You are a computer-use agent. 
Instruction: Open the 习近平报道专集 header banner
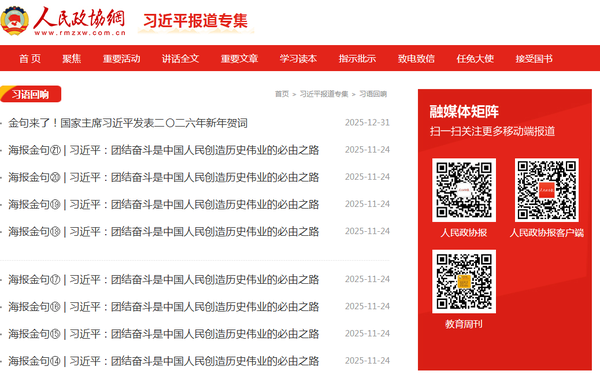pos(196,21)
